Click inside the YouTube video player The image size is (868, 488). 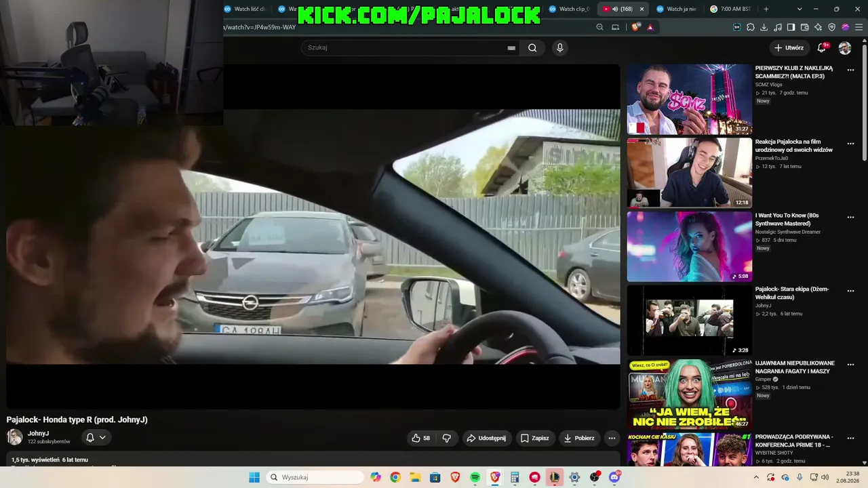pyautogui.click(x=313, y=237)
